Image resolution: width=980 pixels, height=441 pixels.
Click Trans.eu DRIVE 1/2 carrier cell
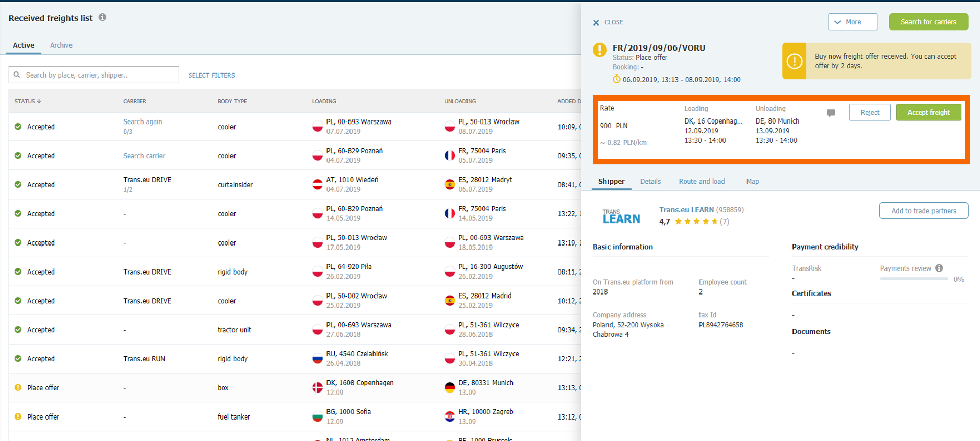pyautogui.click(x=147, y=184)
